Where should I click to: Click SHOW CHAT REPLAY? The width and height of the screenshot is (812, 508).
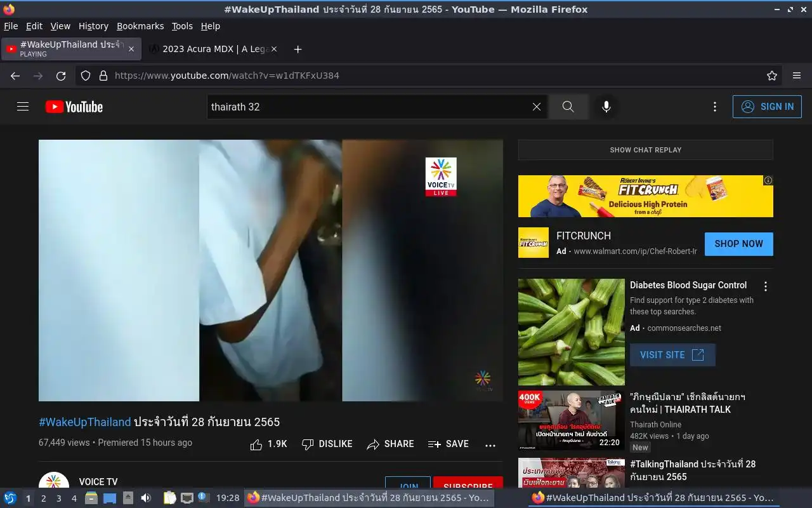click(x=646, y=150)
